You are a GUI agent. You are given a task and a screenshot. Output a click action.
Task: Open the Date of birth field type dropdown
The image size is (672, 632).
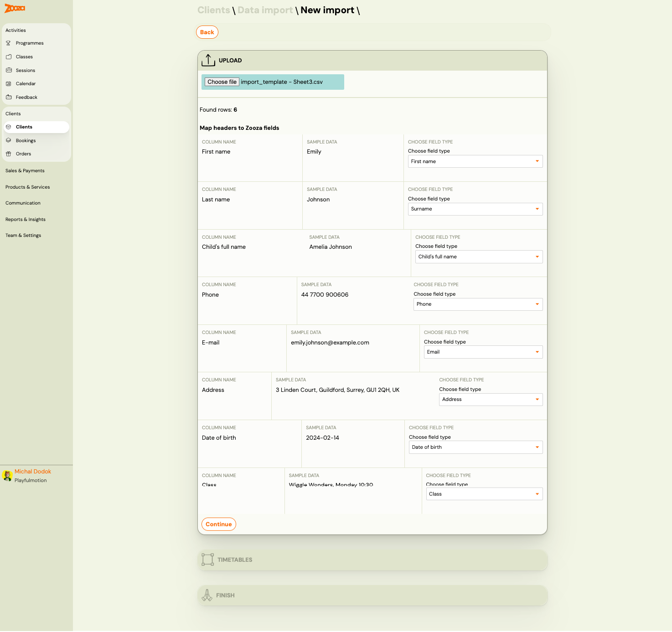476,447
